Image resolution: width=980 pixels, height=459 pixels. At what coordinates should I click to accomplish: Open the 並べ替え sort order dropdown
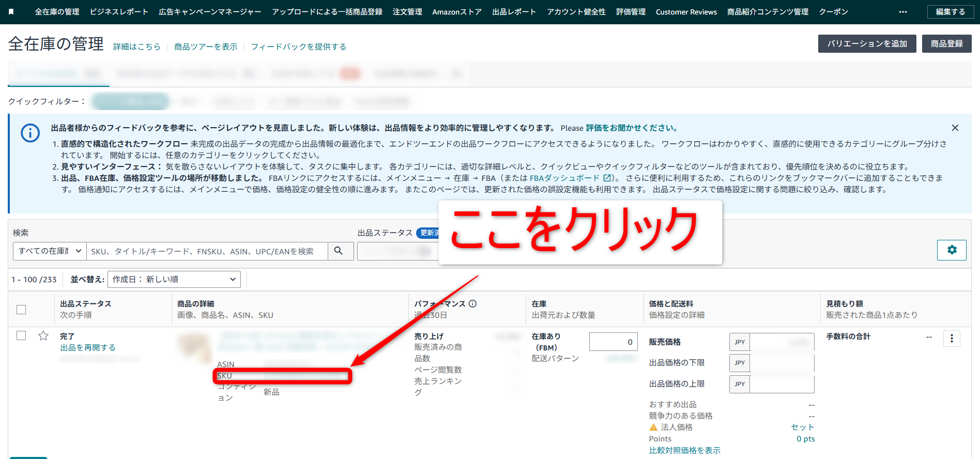(174, 279)
